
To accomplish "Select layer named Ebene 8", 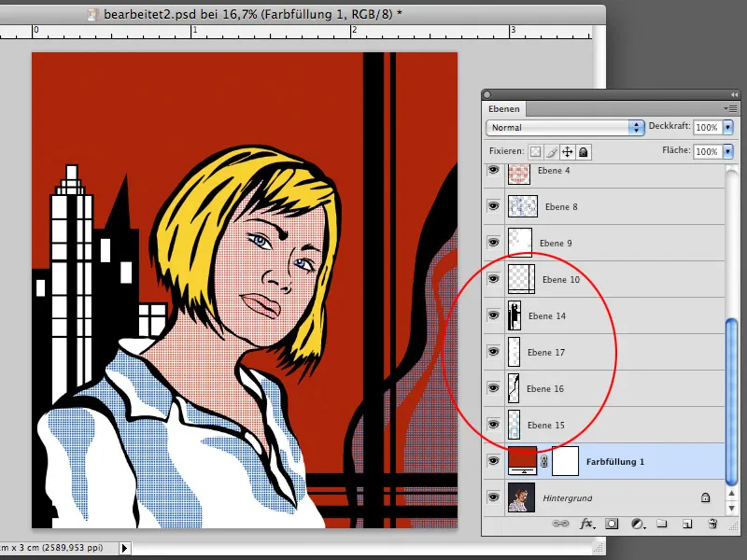I will pos(561,206).
